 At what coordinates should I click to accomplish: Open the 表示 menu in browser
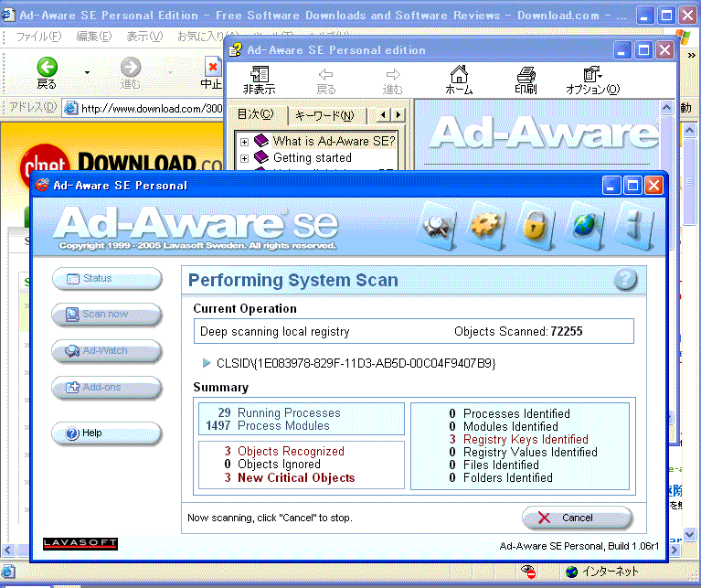[x=144, y=37]
